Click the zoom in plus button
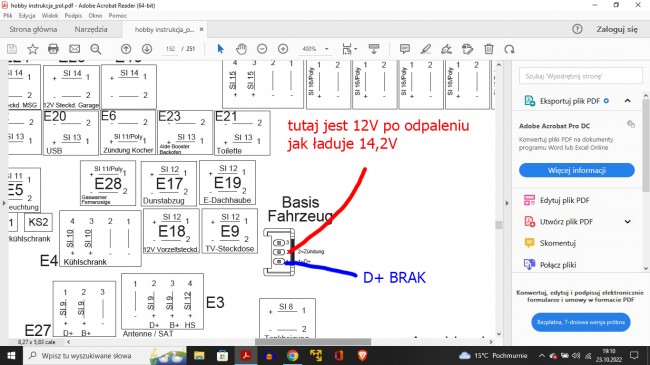 coord(283,49)
